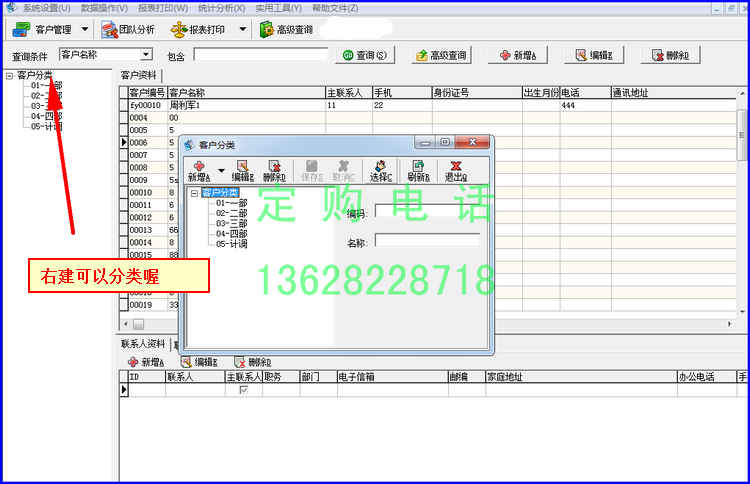750x484 pixels.
Task: Focus the 编码 input field in dialog
Action: (x=428, y=211)
